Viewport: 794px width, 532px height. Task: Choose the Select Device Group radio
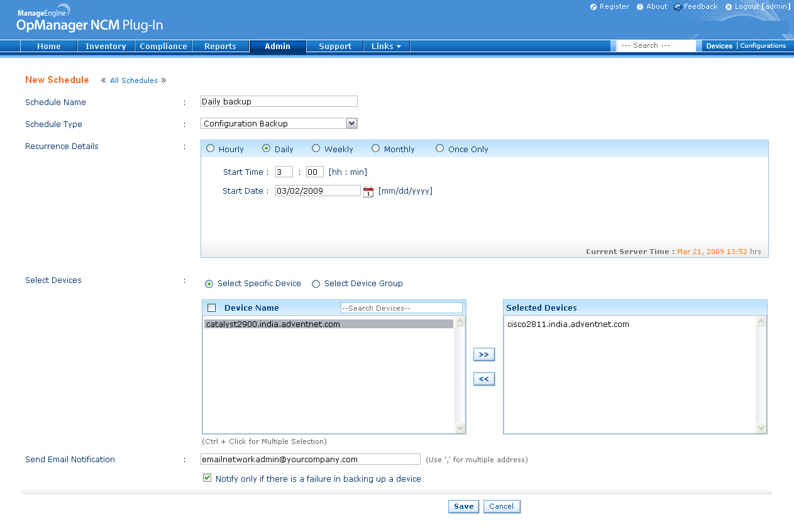pos(316,284)
